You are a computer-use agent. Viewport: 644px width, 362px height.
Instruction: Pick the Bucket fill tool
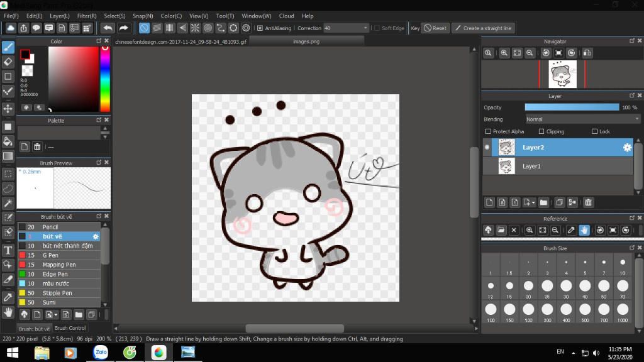pos(8,141)
